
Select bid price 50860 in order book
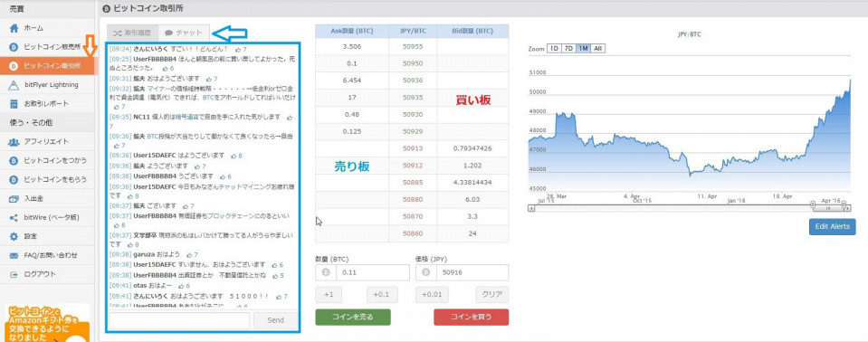[x=413, y=233]
